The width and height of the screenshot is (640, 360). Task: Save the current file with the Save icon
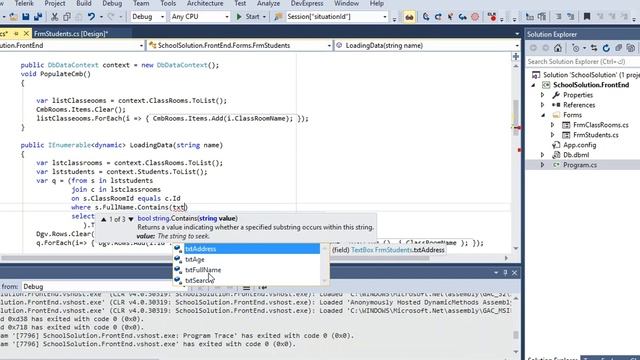click(26, 17)
